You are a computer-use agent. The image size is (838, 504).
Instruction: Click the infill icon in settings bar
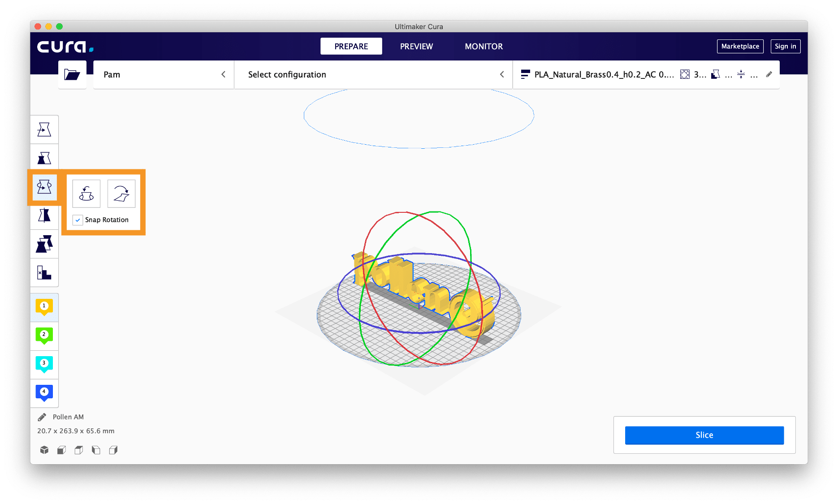[x=685, y=74]
